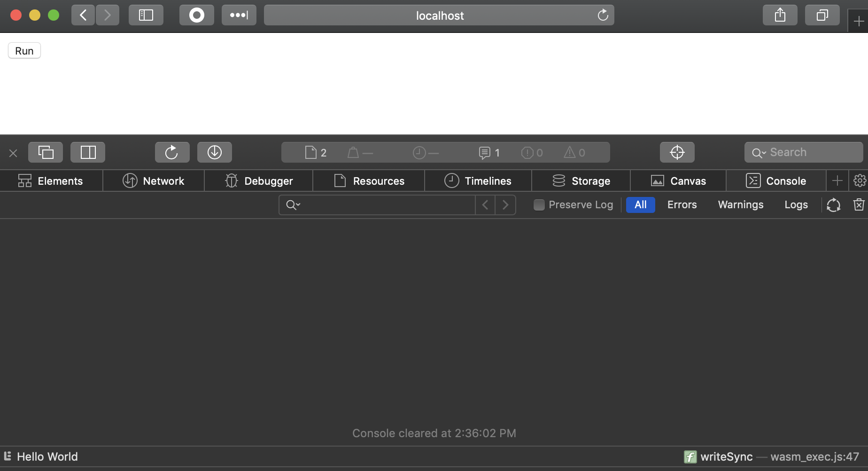868x471 pixels.
Task: Clear console log with trash icon
Action: click(x=859, y=205)
